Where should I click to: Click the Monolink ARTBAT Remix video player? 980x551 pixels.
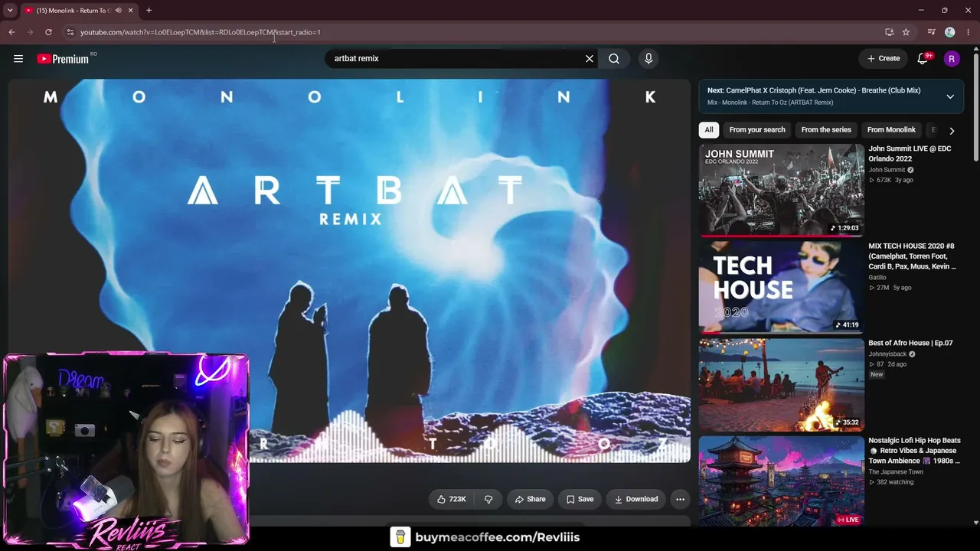[x=349, y=271]
